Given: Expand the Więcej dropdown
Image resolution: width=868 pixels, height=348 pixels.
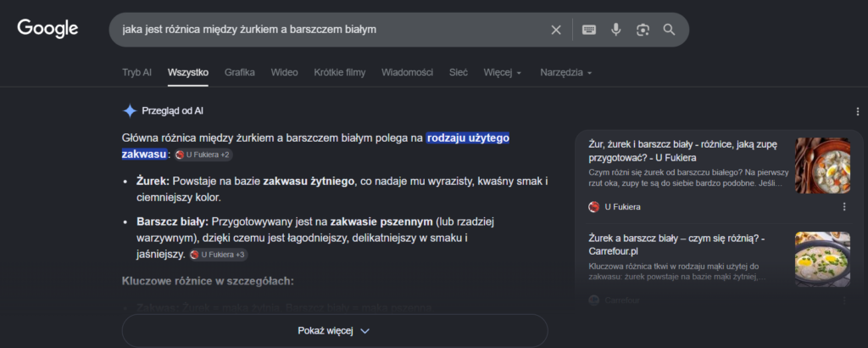Looking at the screenshot, I should 503,73.
